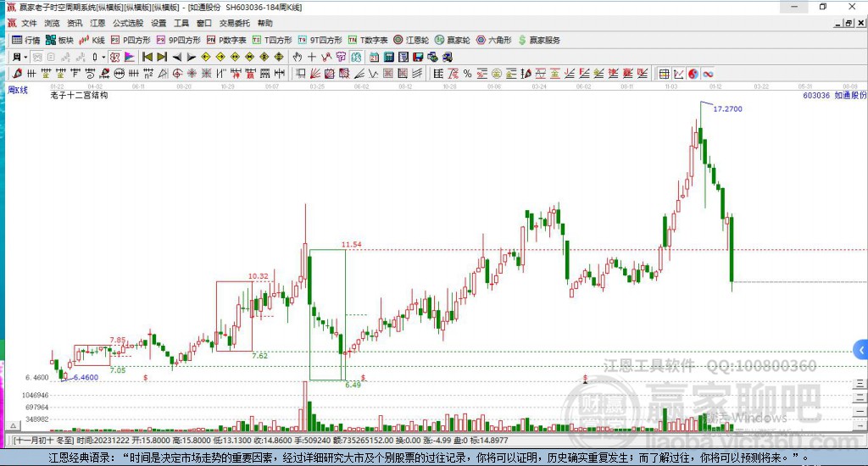Open the P四方形 tool

pos(131,40)
